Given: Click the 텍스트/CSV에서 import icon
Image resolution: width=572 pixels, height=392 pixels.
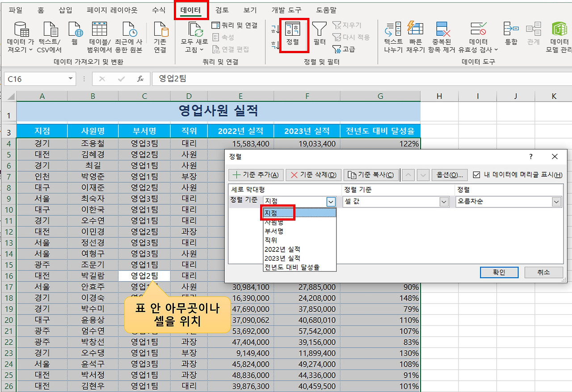Looking at the screenshot, I should (x=50, y=35).
